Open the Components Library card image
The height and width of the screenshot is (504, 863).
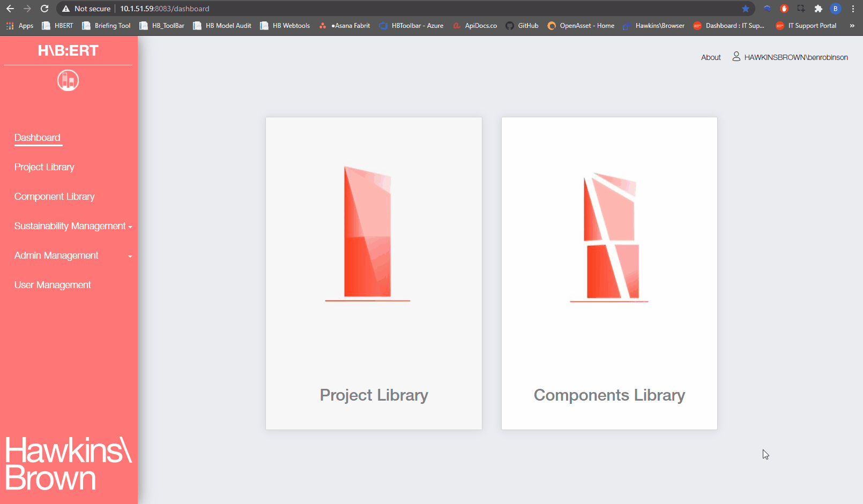pyautogui.click(x=609, y=237)
